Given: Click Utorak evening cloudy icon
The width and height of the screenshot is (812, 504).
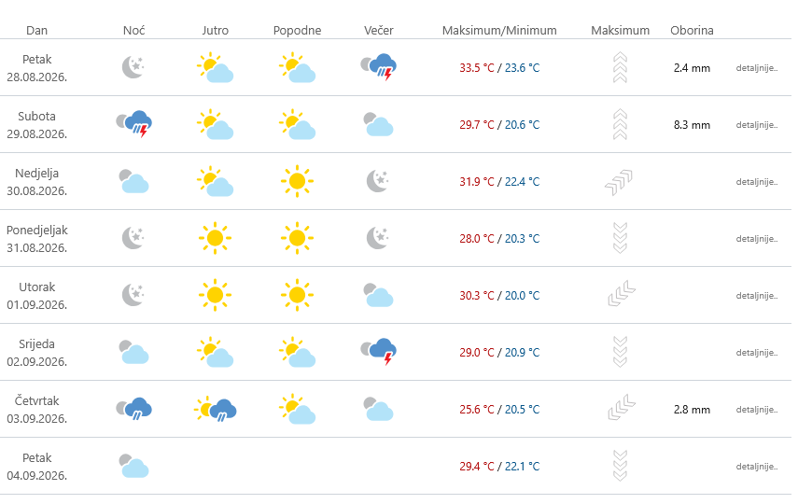Looking at the screenshot, I should pos(379,295).
